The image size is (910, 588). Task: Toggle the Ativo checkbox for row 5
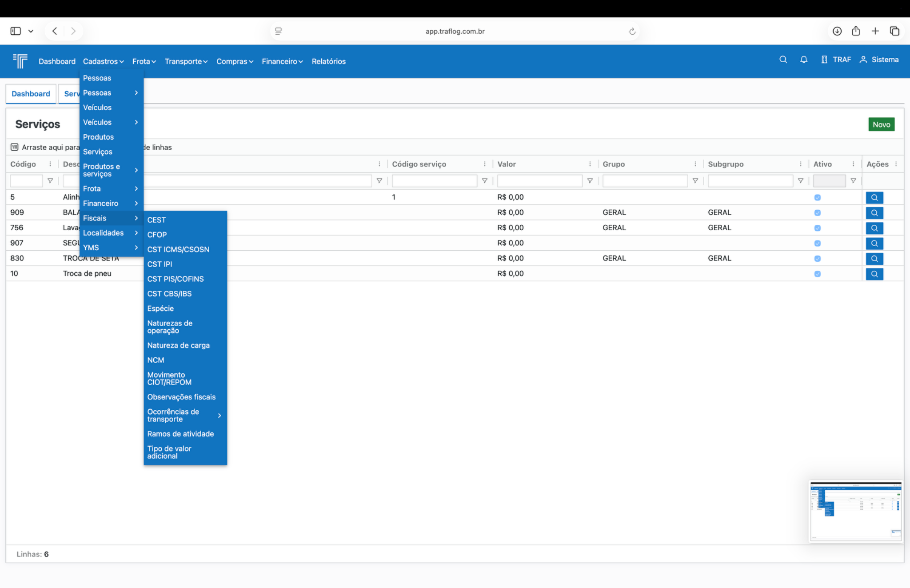tap(817, 197)
